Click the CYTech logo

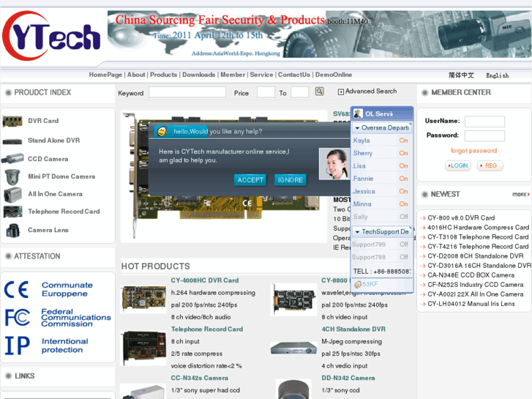coord(51,37)
